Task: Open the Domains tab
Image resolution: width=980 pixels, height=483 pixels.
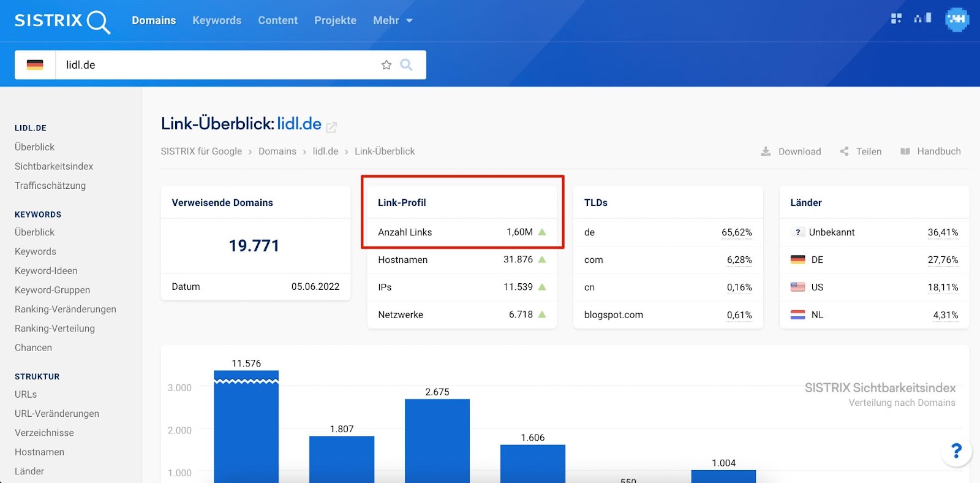Action: click(154, 20)
